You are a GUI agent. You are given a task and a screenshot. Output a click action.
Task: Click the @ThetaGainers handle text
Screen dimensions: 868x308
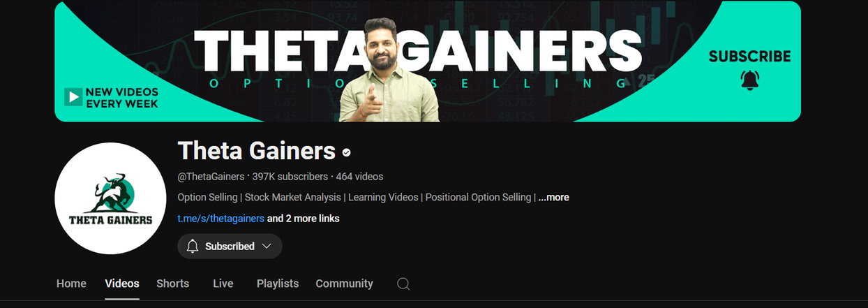coord(211,176)
